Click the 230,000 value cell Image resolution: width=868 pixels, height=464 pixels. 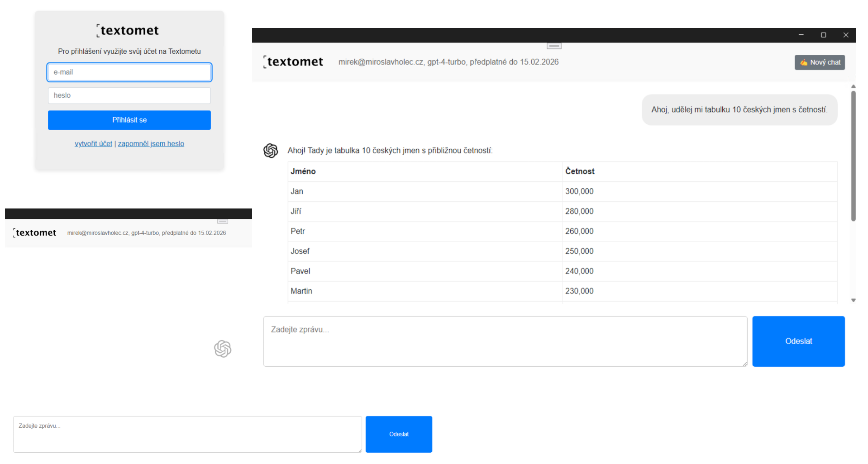[x=700, y=291]
